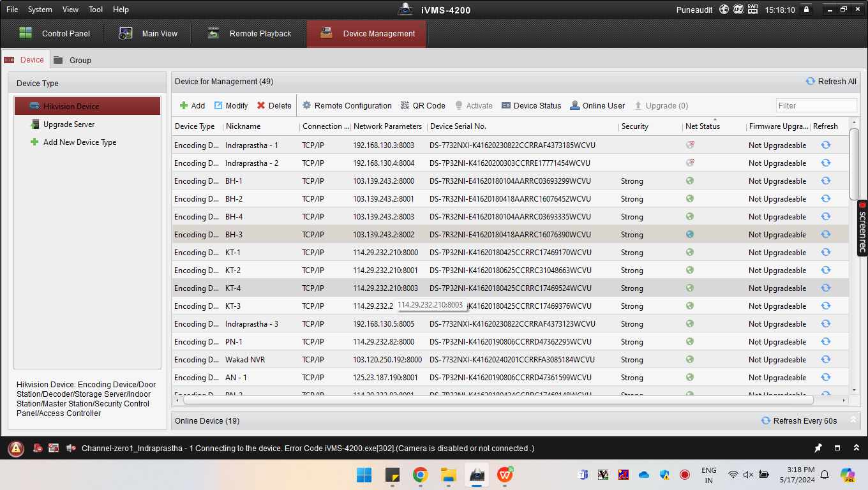Click online net status icon of BH-2
Screen dimensions: 868x490
690,198
